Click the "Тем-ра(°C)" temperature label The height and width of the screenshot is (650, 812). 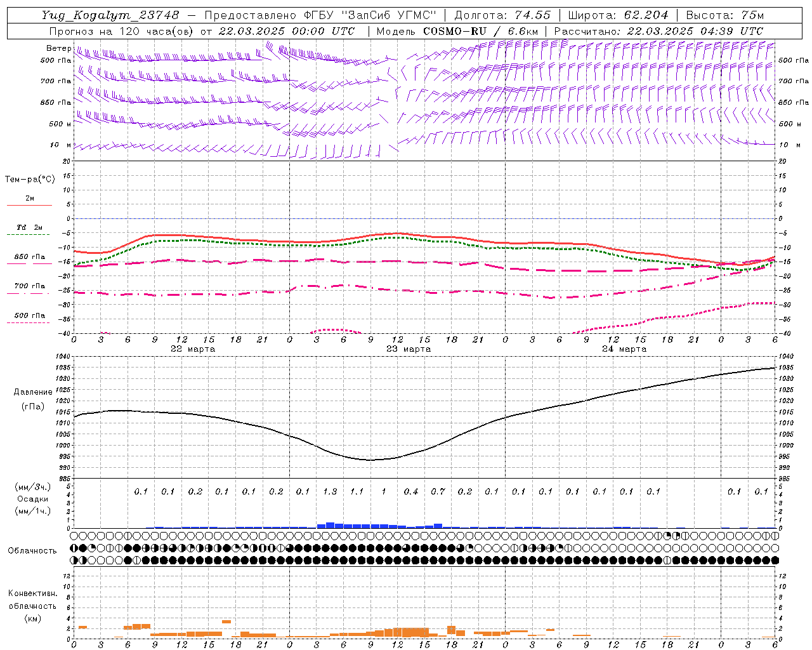(30, 180)
